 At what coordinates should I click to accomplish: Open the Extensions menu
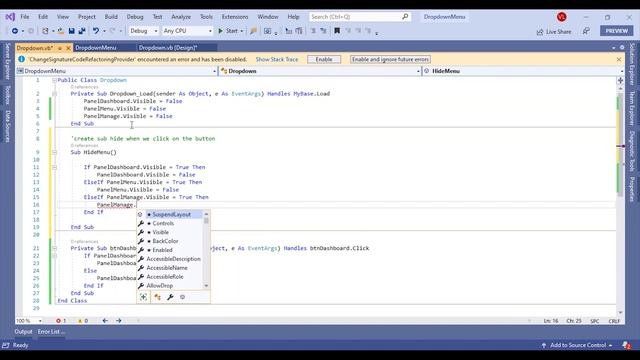pyautogui.click(x=235, y=17)
